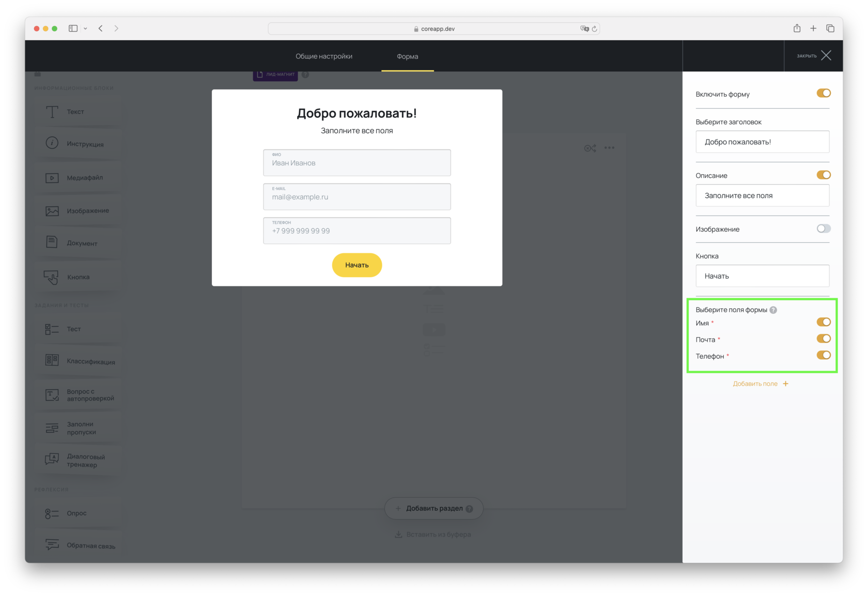This screenshot has width=868, height=596.
Task: Select the Тест block icon
Action: coord(52,329)
